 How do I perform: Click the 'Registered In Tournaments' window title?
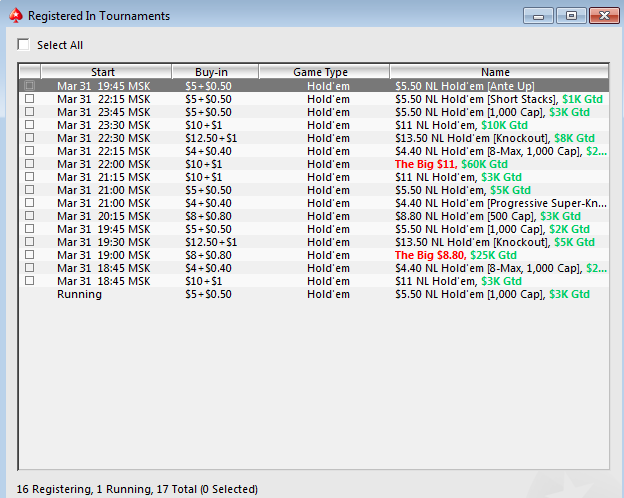99,16
